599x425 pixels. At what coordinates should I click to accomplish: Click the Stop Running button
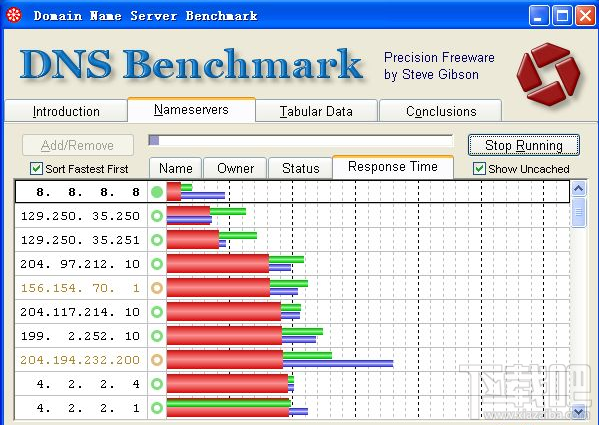(524, 145)
